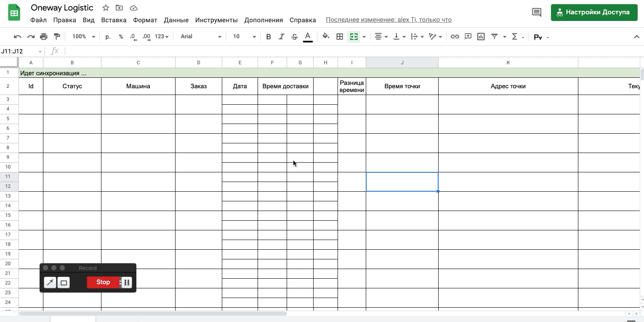
Task: Toggle Italic formatting
Action: [x=282, y=37]
